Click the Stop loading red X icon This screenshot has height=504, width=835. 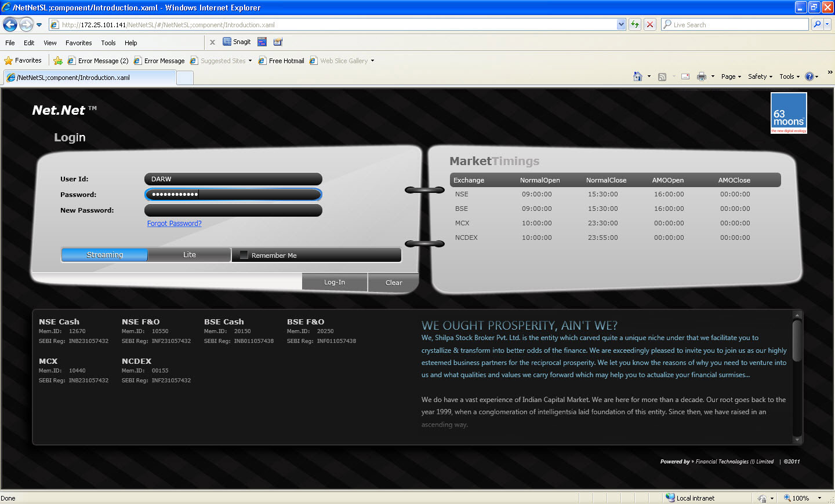650,24
